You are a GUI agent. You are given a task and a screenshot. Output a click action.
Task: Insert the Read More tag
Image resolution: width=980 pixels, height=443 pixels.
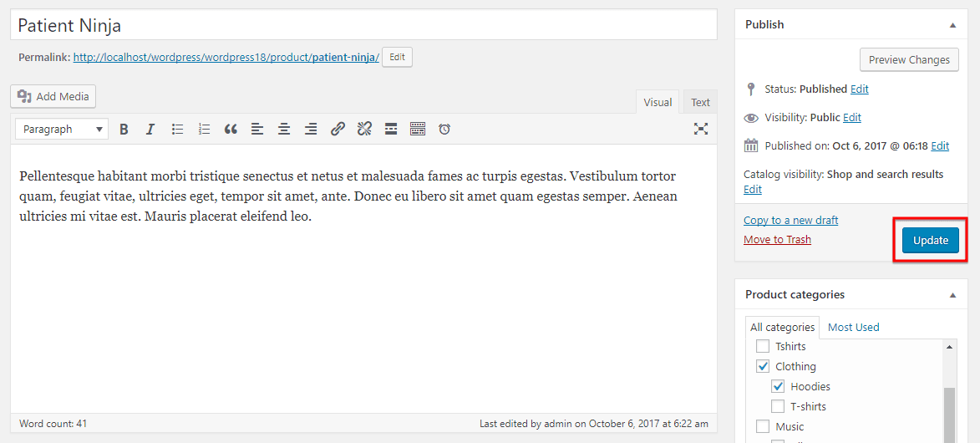(x=391, y=129)
